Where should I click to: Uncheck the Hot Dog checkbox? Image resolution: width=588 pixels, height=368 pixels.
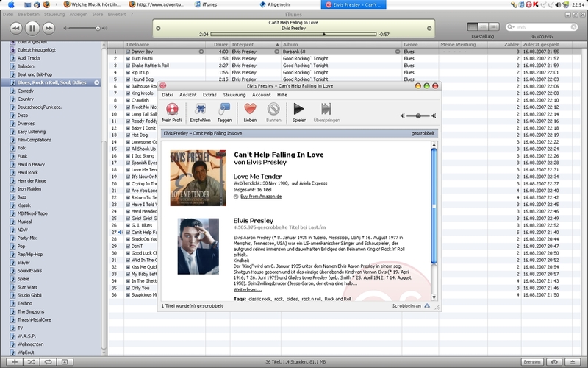tap(128, 135)
